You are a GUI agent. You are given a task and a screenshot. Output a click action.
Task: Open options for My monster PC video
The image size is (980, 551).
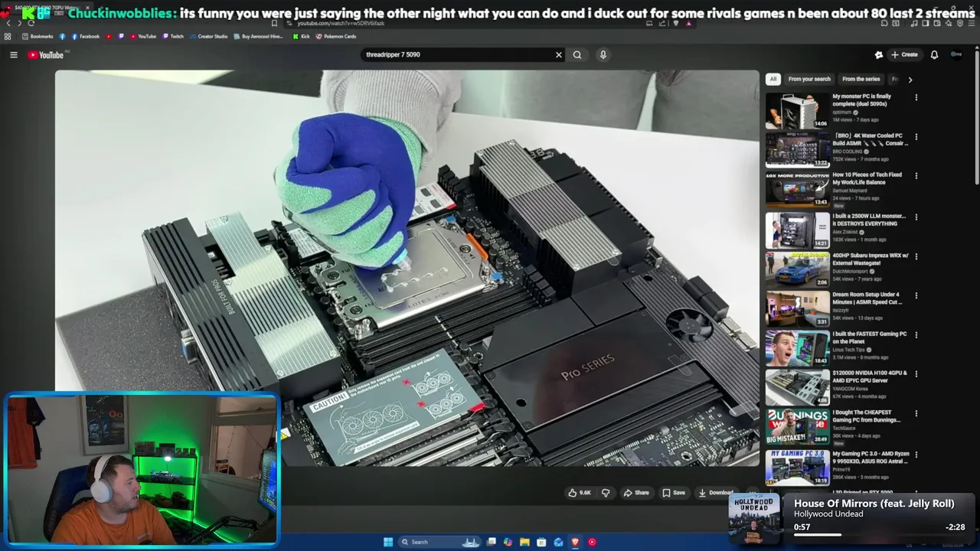pyautogui.click(x=916, y=98)
